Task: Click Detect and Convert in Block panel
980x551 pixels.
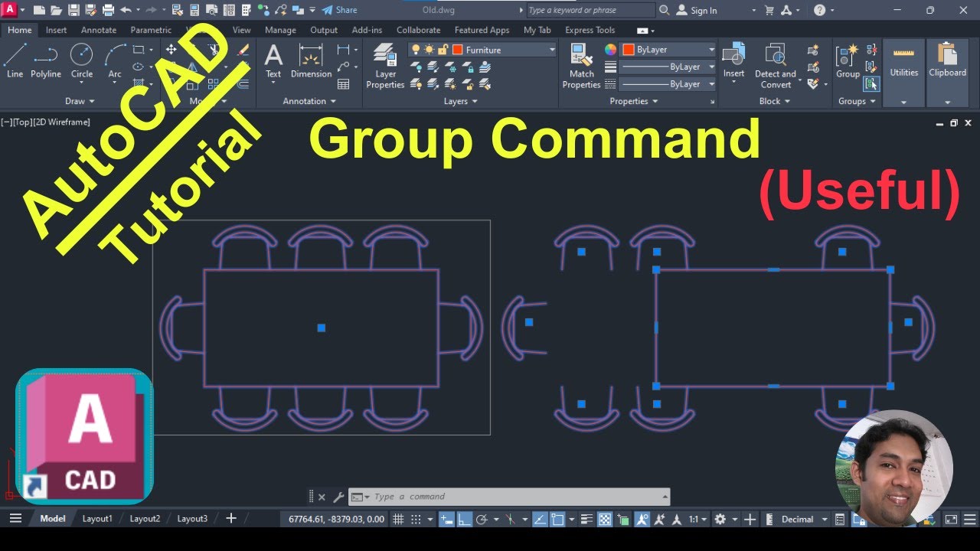Action: 776,67
